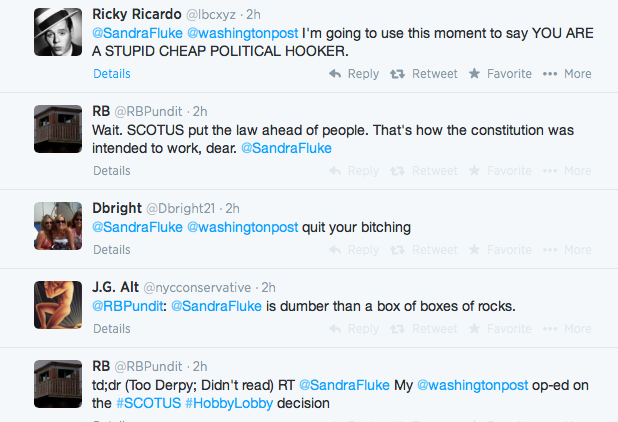Retweet Ricky Ricardo's tweet
Image resolution: width=618 pixels, height=422 pixels.
point(424,74)
